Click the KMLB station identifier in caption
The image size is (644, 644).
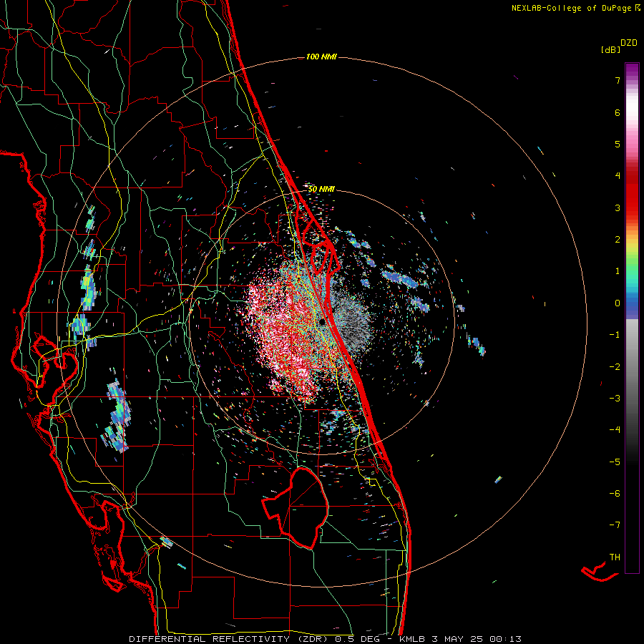pos(413,639)
